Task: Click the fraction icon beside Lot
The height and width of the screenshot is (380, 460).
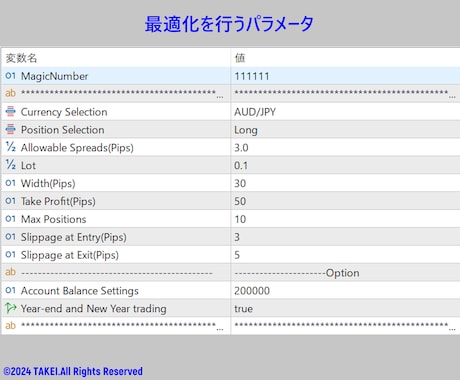Action: click(10, 165)
